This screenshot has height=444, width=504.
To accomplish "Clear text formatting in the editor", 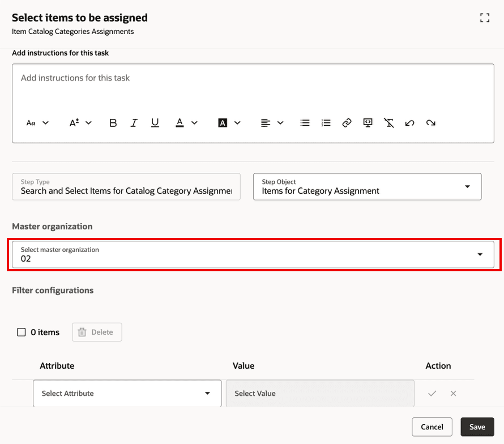I will click(x=388, y=123).
